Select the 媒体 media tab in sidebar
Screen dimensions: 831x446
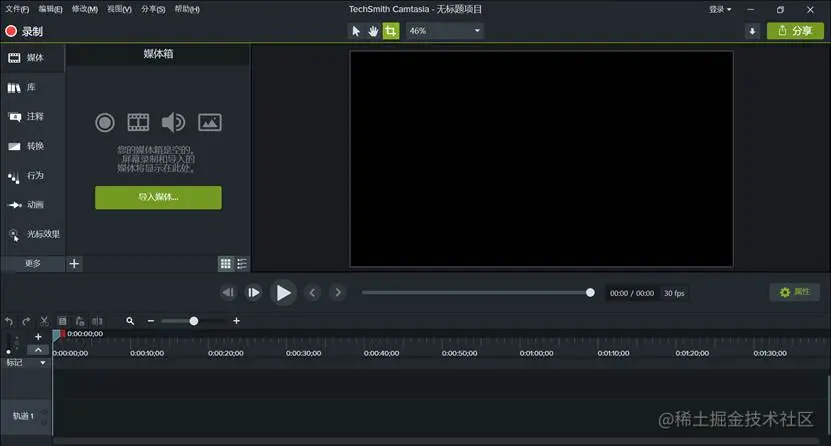pyautogui.click(x=32, y=58)
